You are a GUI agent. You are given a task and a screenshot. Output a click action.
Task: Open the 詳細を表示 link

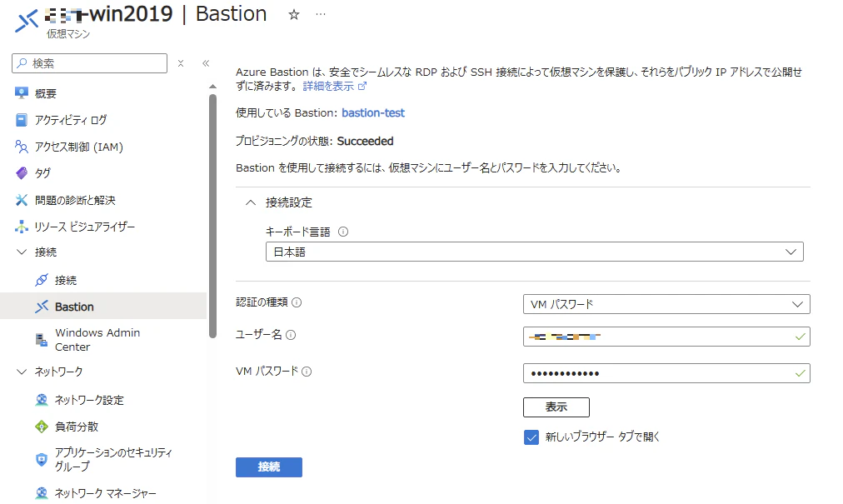328,86
